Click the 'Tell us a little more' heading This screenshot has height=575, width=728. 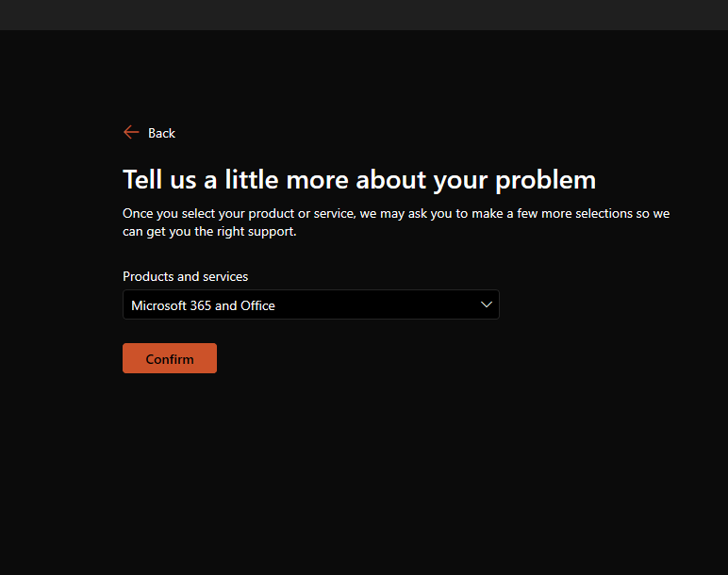tap(359, 180)
